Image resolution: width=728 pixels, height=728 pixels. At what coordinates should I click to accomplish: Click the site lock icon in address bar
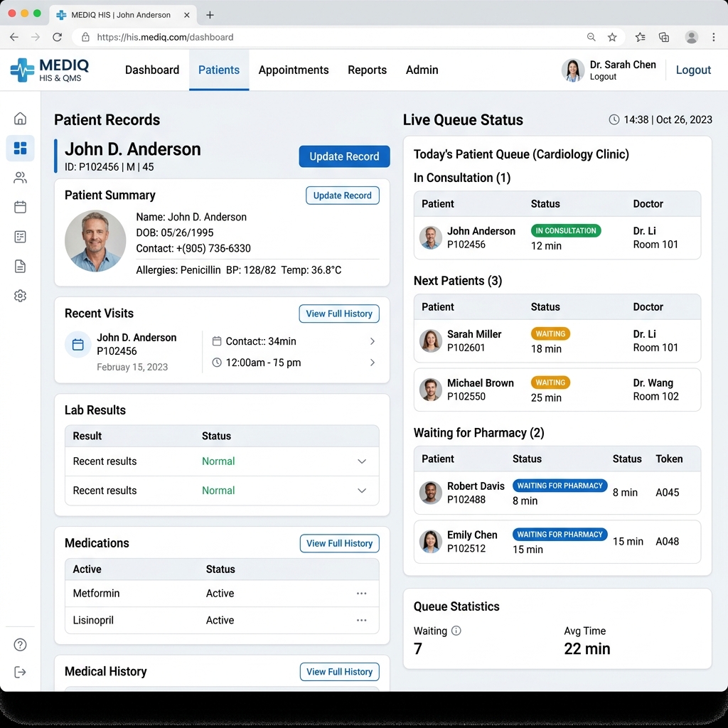[x=85, y=37]
